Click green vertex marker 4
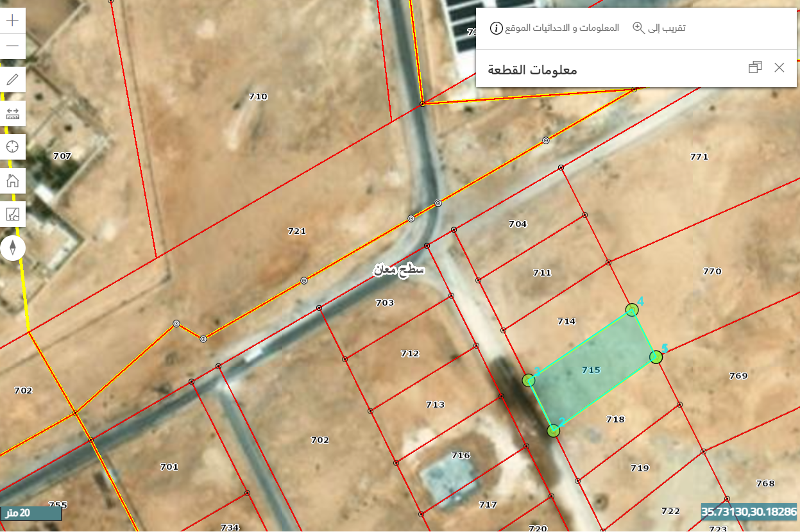The image size is (800, 532). [632, 310]
